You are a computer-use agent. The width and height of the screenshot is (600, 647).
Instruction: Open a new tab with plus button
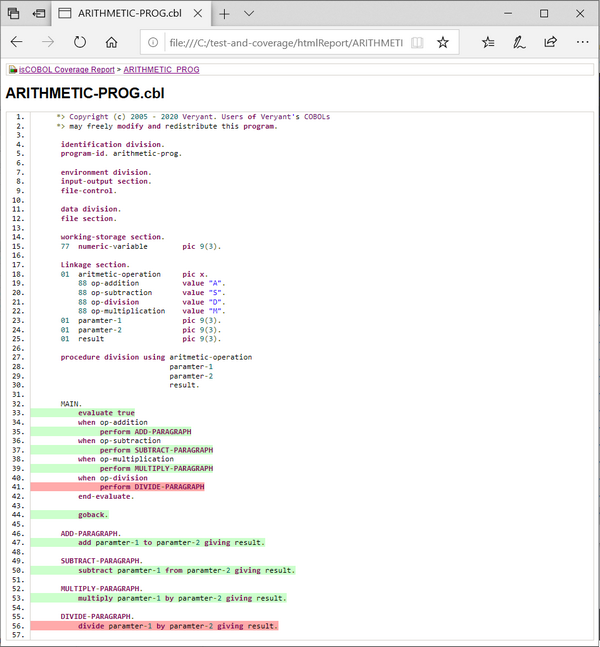224,14
